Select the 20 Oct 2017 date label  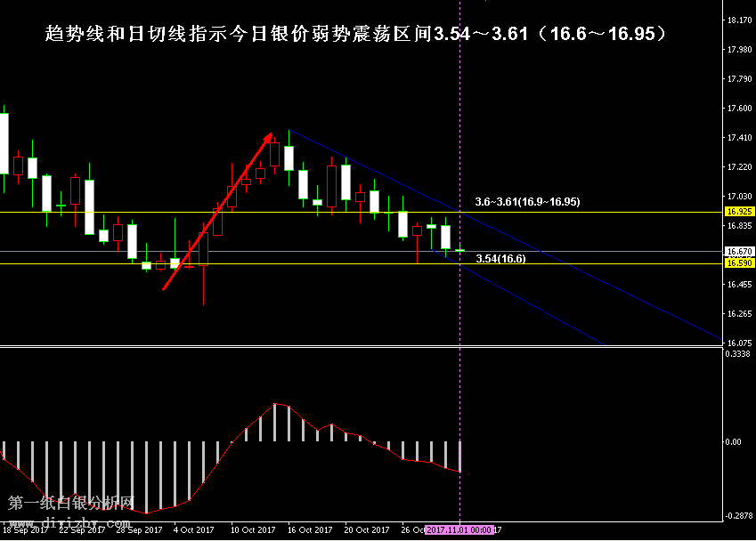(x=367, y=530)
